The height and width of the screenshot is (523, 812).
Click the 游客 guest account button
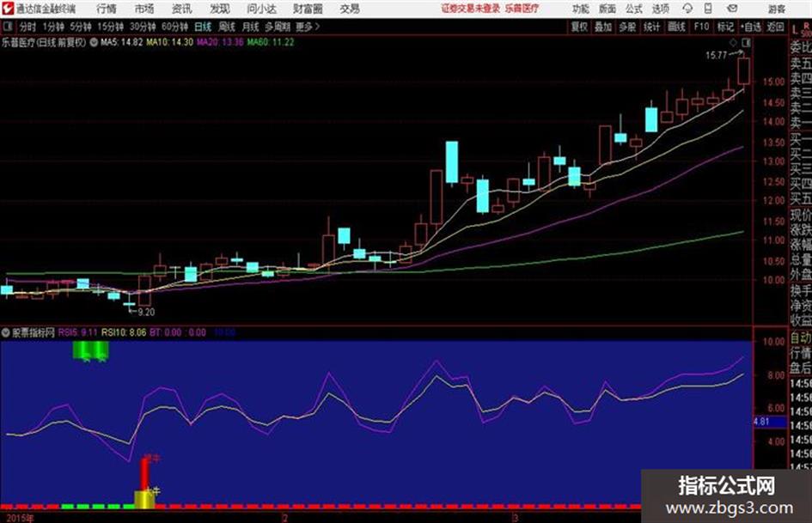776,9
